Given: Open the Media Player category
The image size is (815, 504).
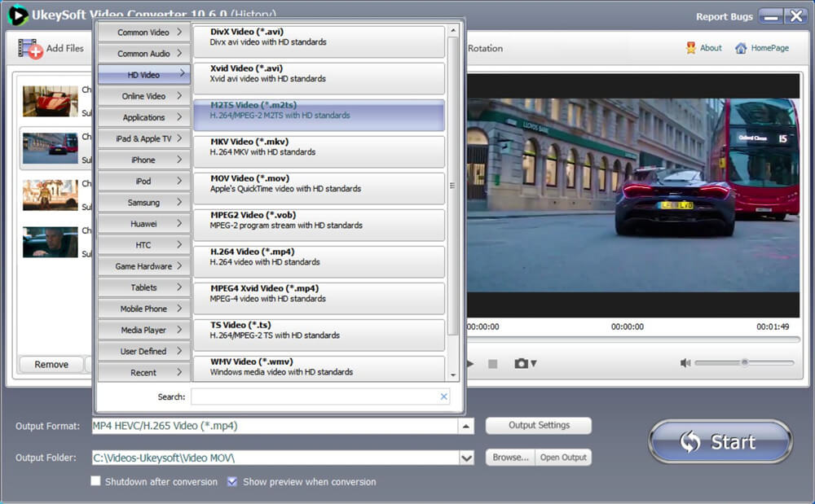Looking at the screenshot, I should [144, 330].
